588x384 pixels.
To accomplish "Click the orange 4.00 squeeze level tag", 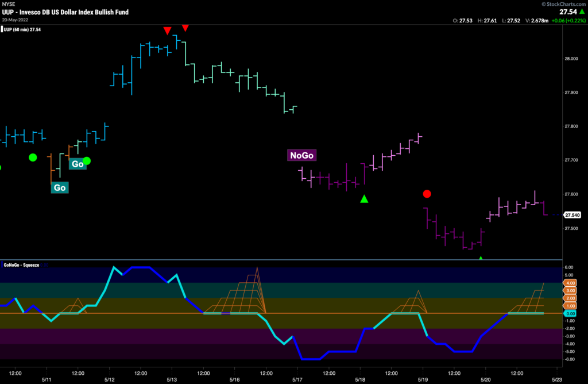I will pyautogui.click(x=570, y=283).
